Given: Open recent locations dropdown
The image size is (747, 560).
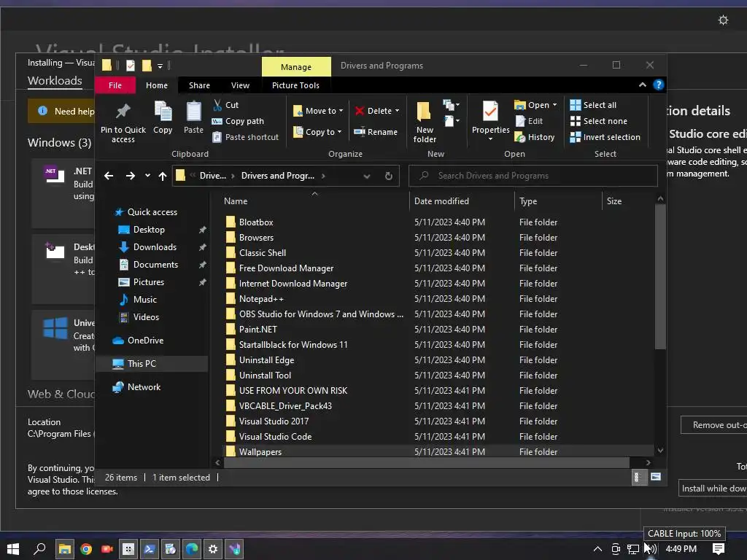Looking at the screenshot, I should [x=147, y=176].
